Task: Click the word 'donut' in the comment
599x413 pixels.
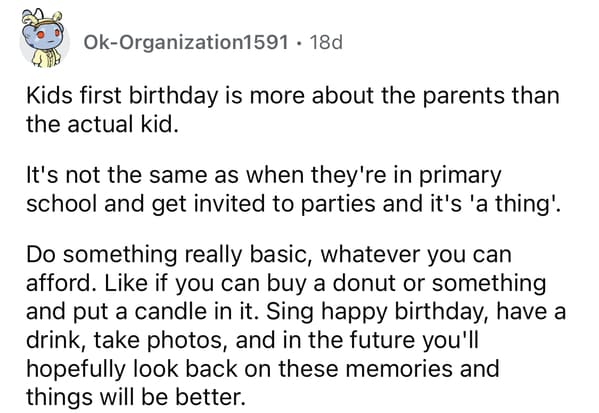Action: pyautogui.click(x=365, y=283)
